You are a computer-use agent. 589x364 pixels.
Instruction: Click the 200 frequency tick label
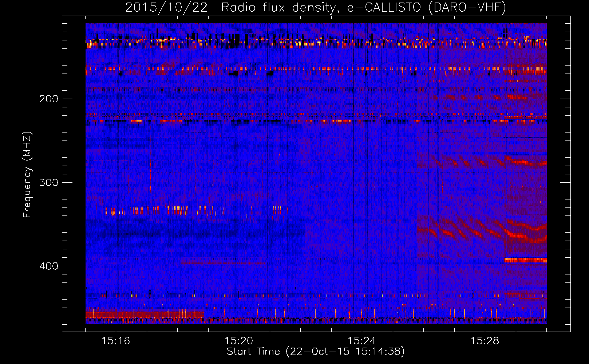click(x=48, y=99)
